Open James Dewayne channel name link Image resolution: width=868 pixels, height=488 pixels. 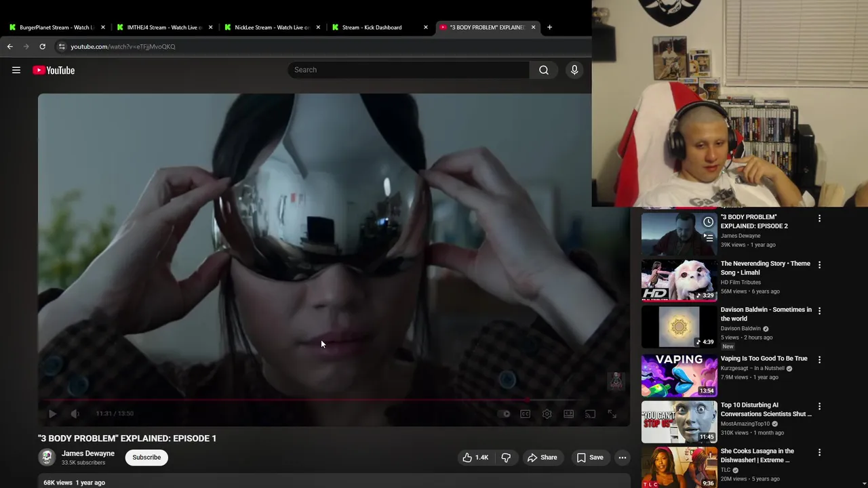(88, 453)
